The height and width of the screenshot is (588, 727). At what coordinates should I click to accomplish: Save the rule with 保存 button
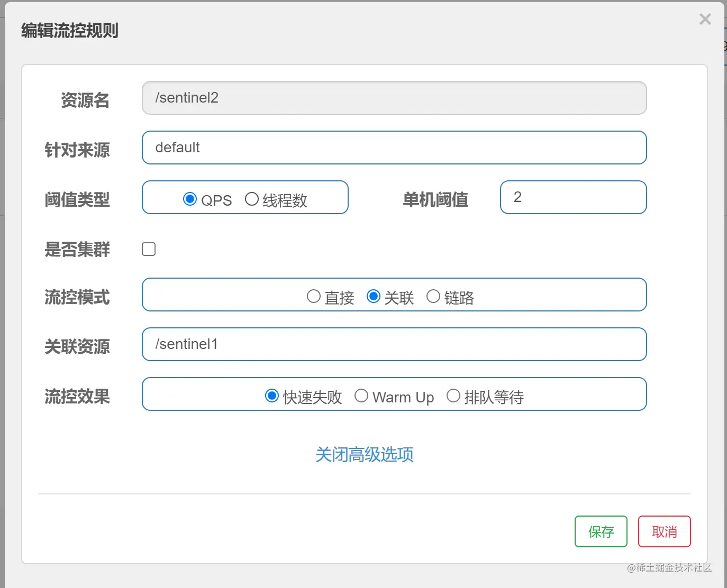(x=601, y=531)
